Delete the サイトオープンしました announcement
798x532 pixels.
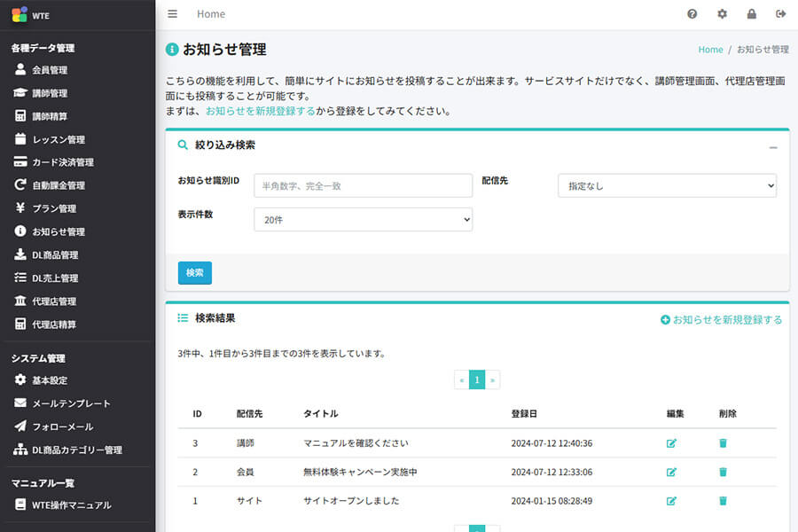(x=723, y=501)
